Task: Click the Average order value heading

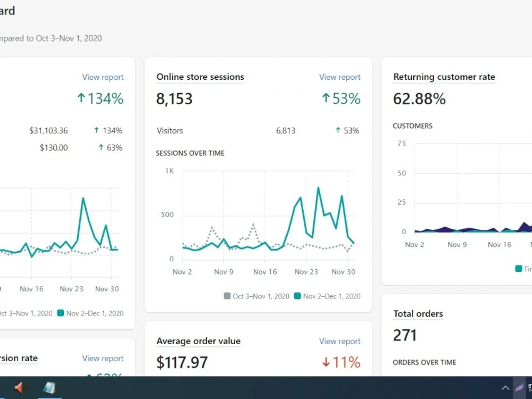Action: tap(198, 341)
